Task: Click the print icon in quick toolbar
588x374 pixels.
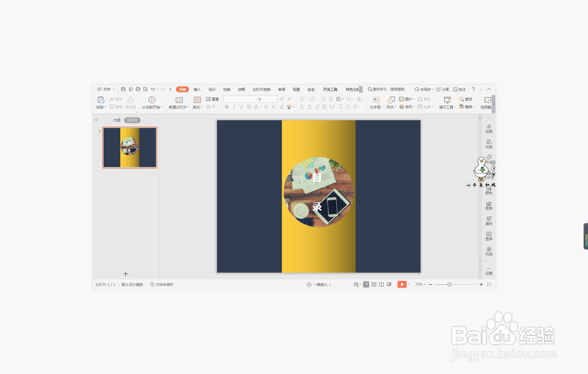Action: point(138,89)
